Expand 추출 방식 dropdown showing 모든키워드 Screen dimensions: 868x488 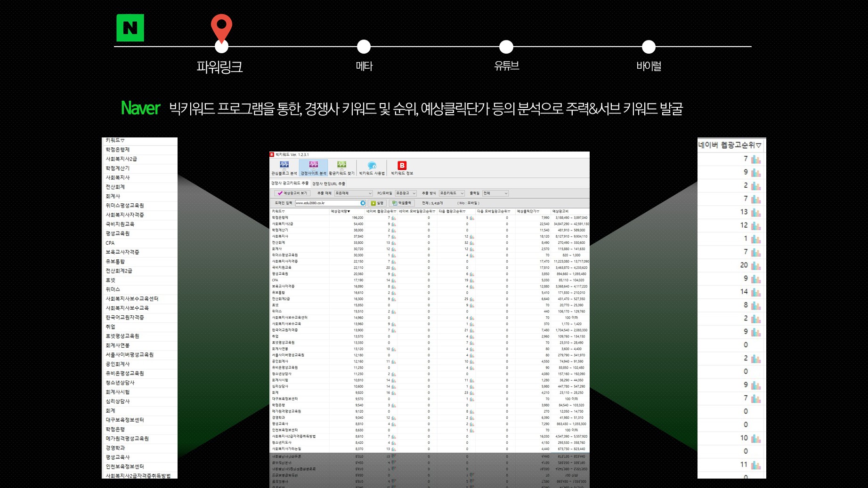coord(452,193)
